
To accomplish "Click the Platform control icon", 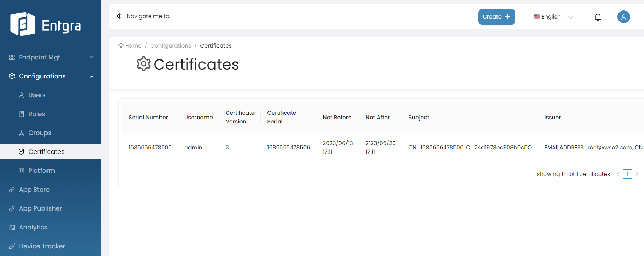I will (21, 171).
